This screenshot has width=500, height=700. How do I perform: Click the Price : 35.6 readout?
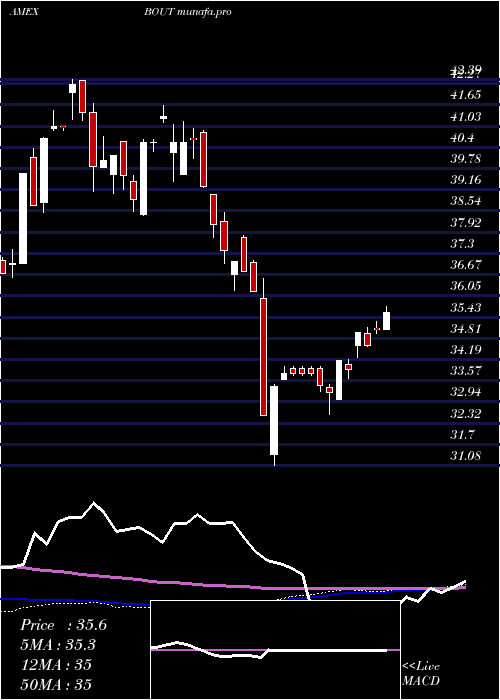point(63,625)
